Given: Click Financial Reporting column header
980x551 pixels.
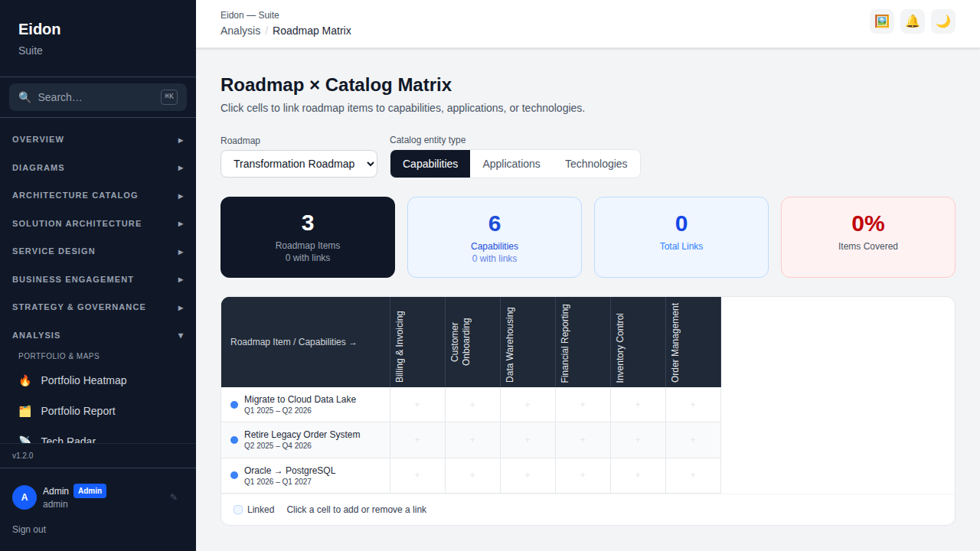Looking at the screenshot, I should pos(583,342).
